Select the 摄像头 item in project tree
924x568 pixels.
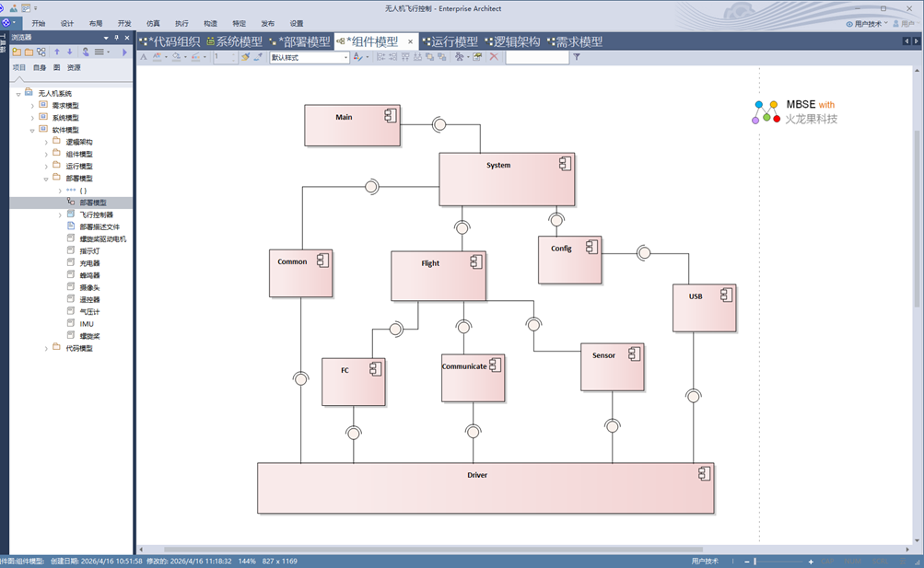89,287
